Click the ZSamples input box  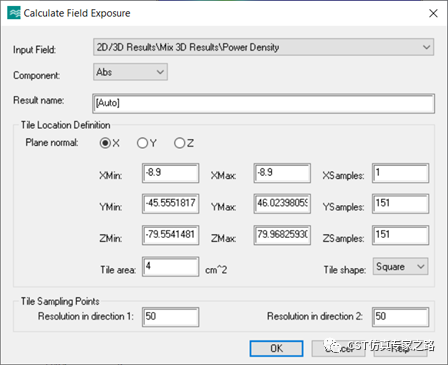point(400,235)
